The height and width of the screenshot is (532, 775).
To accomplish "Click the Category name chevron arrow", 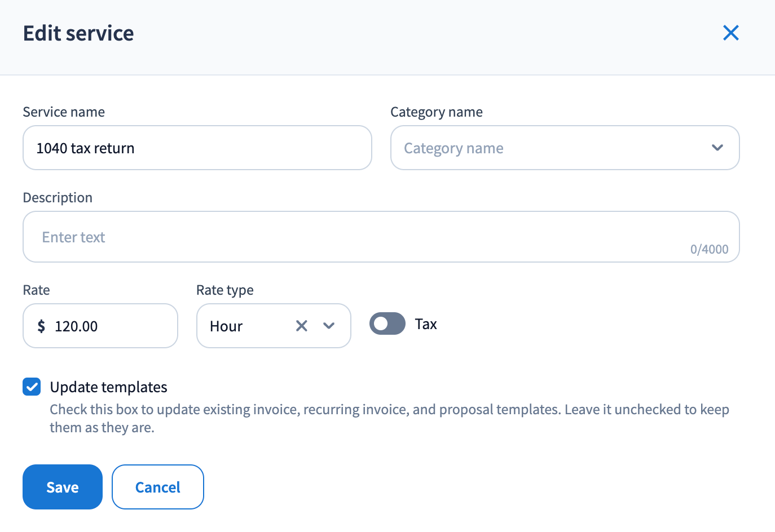I will (717, 148).
